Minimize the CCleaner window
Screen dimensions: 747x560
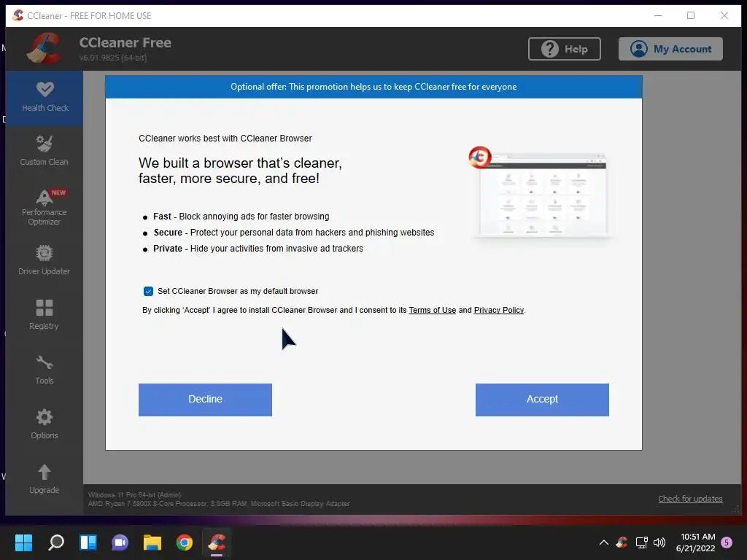[x=658, y=15]
